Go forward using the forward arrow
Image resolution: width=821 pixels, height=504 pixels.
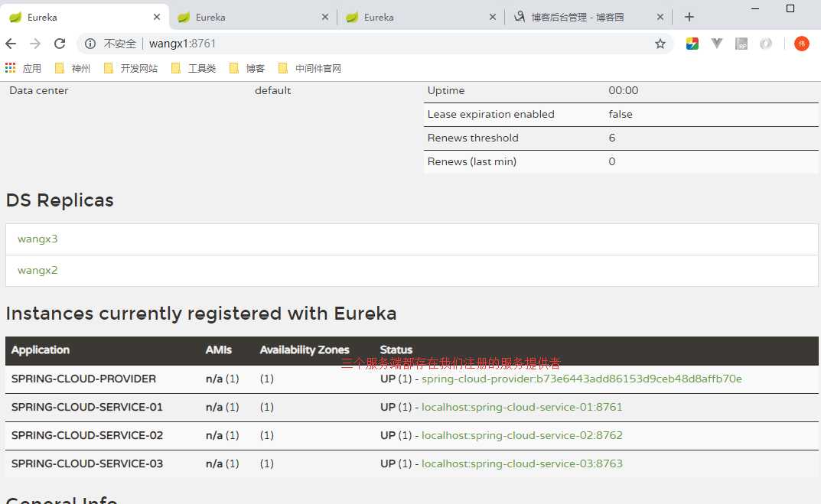pos(35,44)
